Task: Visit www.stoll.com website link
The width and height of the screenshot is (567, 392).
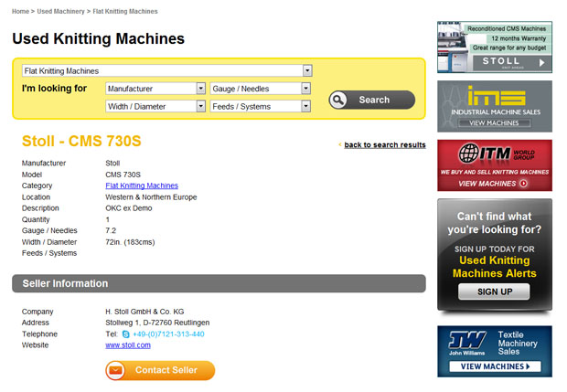Action: click(128, 345)
